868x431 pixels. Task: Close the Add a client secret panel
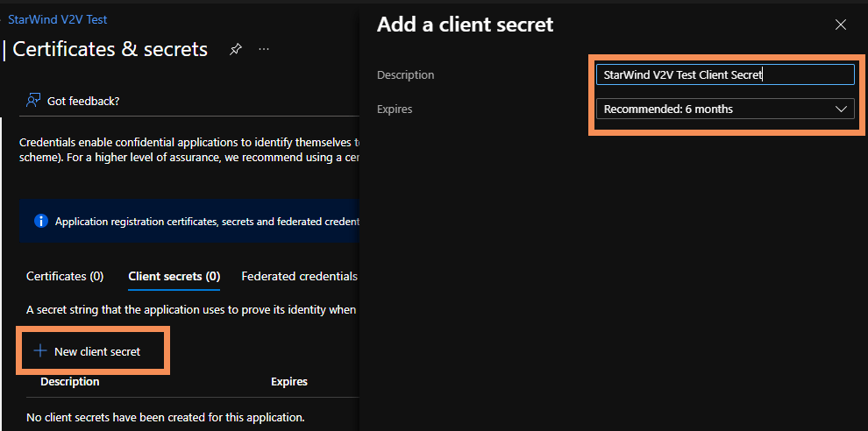840,25
